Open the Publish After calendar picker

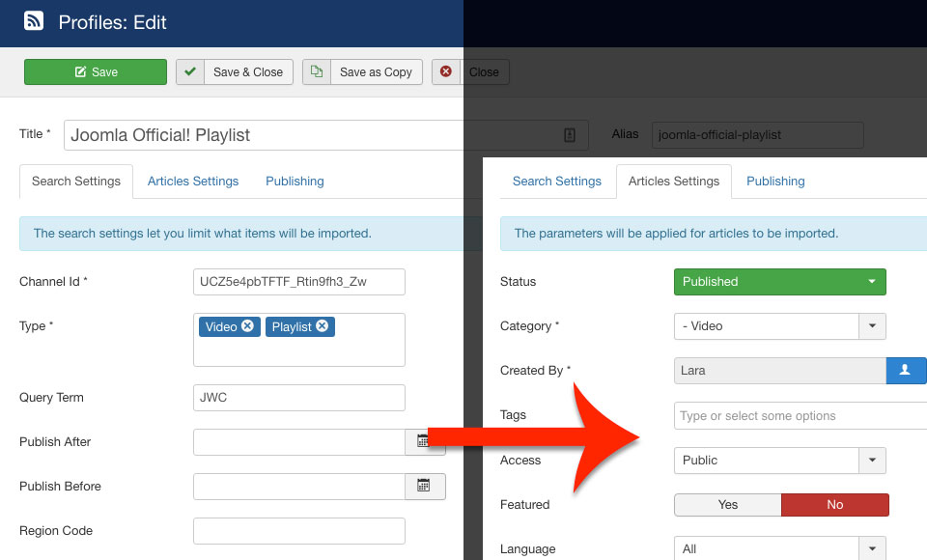(423, 442)
